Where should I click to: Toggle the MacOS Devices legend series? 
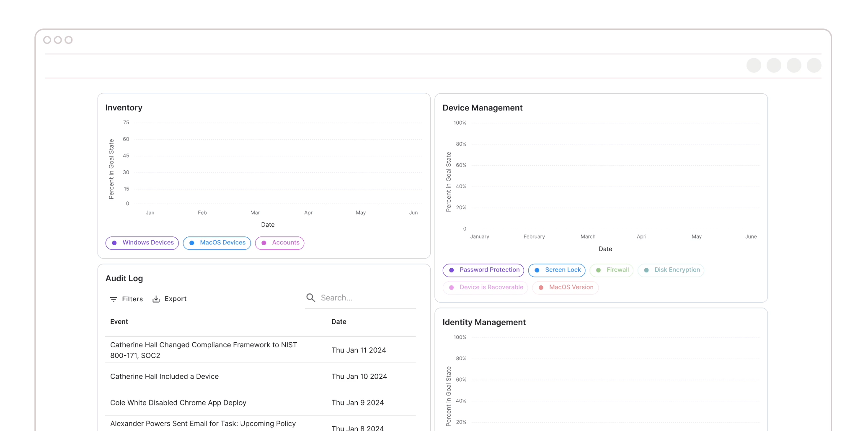tap(217, 243)
